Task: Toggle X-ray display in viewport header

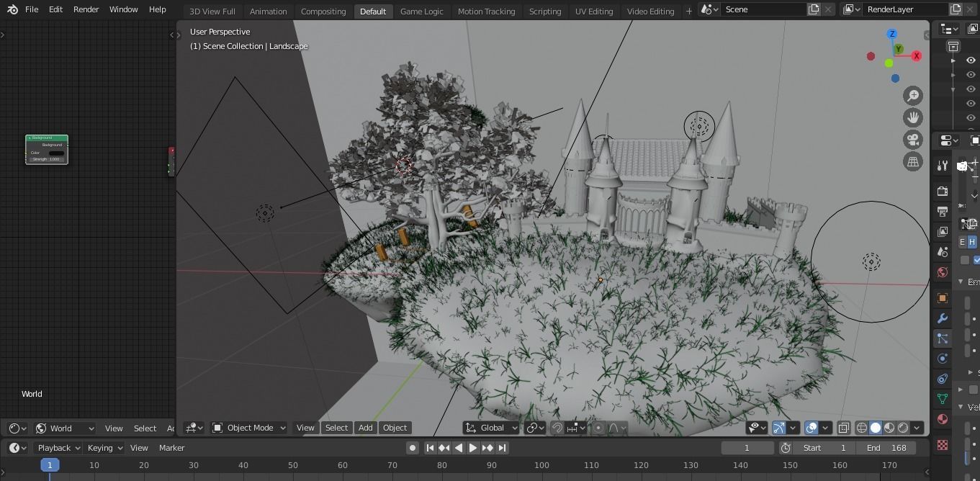Action: [x=844, y=428]
